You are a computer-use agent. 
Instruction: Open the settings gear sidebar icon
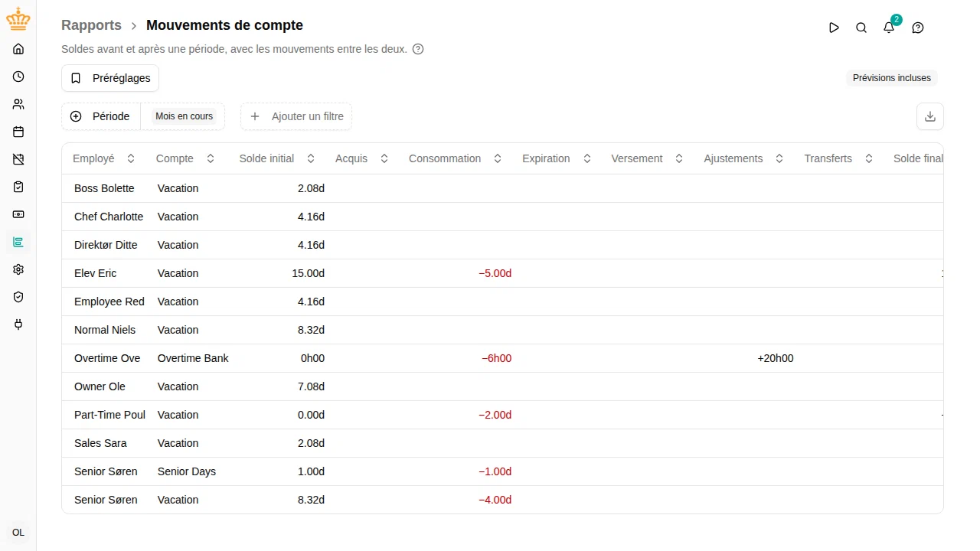tap(18, 269)
